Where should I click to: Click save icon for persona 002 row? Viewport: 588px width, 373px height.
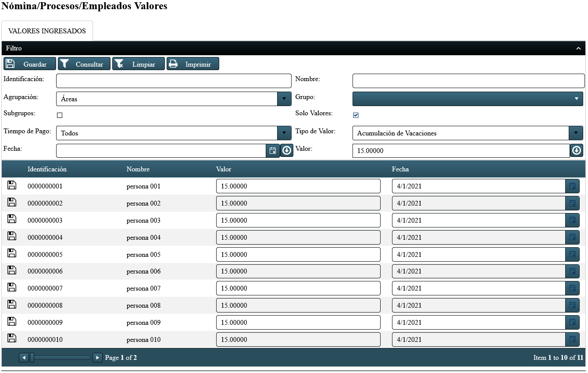(x=12, y=202)
